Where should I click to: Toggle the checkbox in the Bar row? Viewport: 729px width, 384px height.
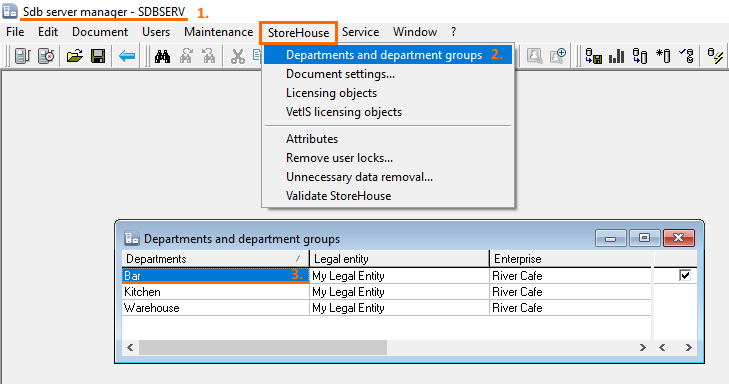[685, 275]
